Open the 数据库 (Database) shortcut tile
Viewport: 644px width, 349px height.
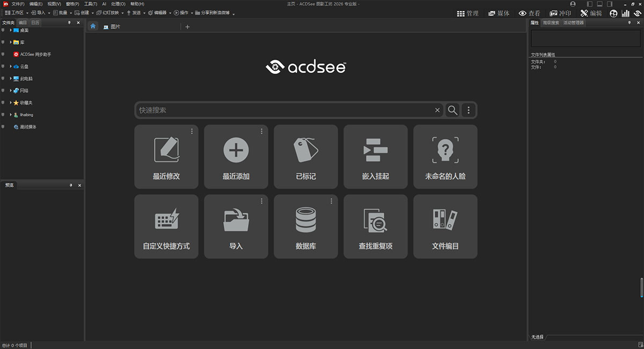point(305,226)
